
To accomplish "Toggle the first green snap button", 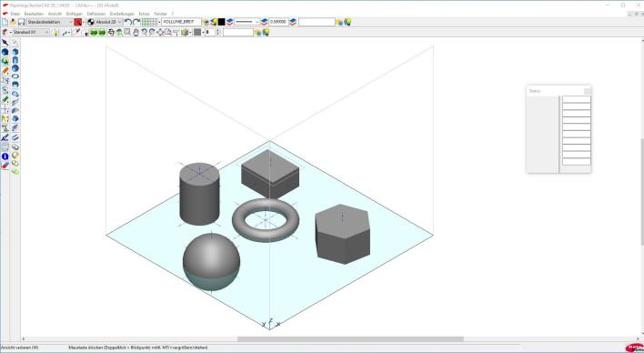I will click(x=94, y=33).
